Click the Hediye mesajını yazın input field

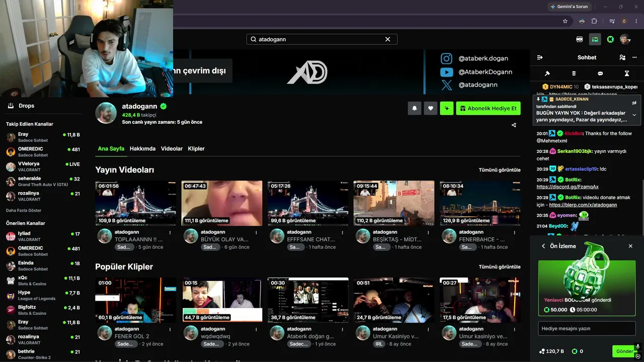[x=587, y=328]
